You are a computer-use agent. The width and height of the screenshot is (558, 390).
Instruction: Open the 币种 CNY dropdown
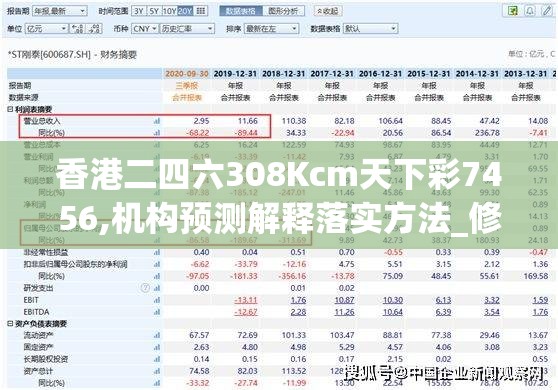tap(145, 28)
